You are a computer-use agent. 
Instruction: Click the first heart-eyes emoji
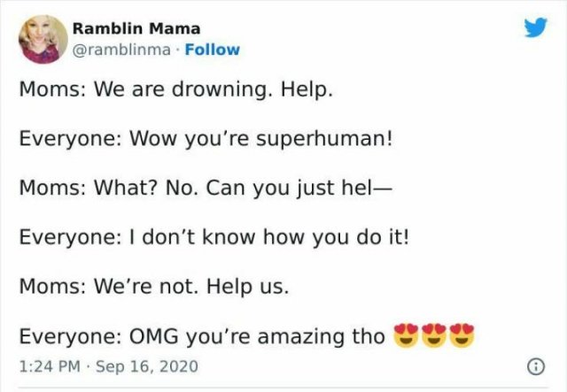[x=406, y=335]
